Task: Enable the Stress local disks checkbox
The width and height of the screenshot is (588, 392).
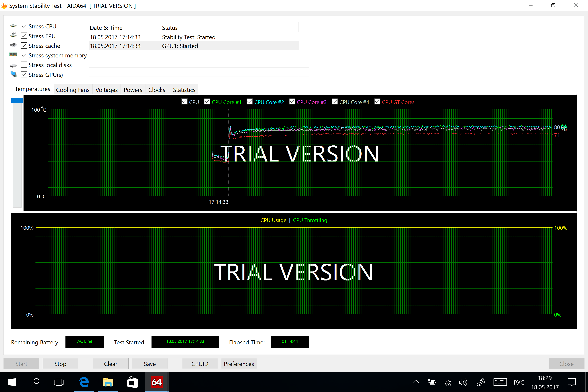Action: 24,65
